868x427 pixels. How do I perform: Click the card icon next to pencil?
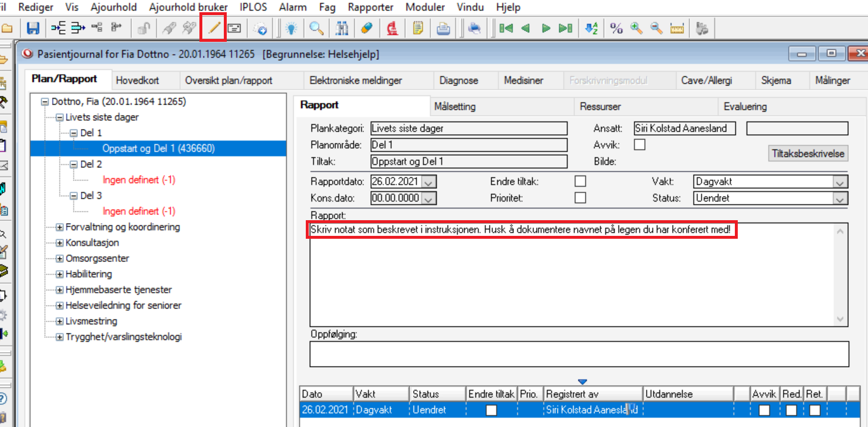[x=234, y=28]
